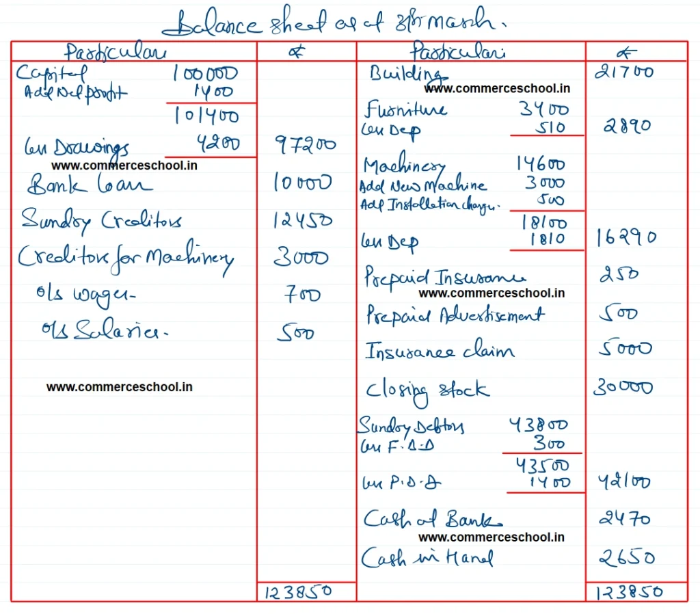Click the watermark link above Bank Loan
This screenshot has height=614, width=700.
124,165
